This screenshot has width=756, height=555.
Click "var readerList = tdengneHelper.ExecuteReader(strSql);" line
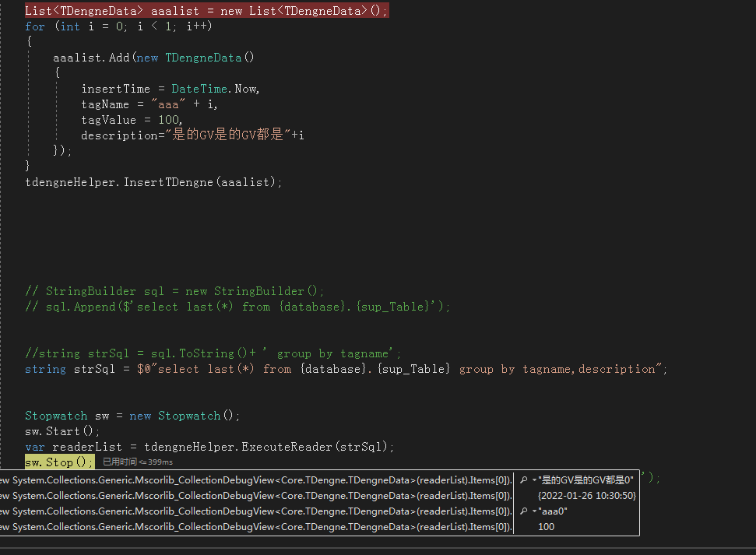click(x=209, y=447)
